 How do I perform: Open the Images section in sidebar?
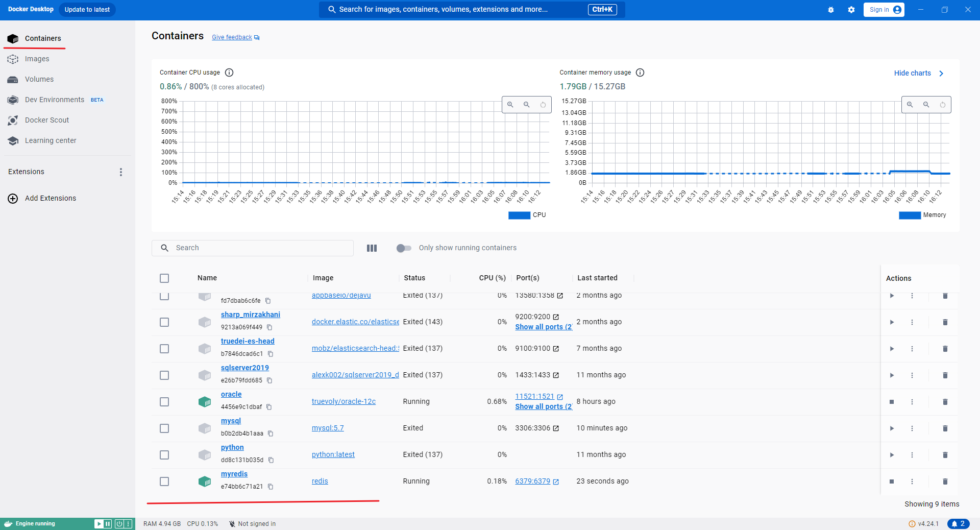coord(37,59)
